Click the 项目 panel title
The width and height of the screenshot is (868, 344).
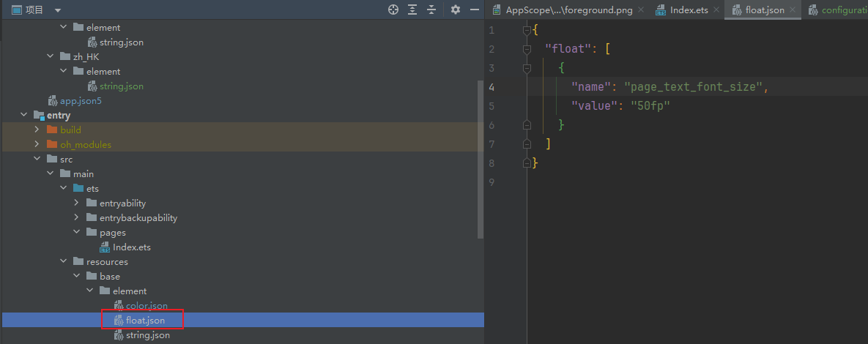point(34,10)
